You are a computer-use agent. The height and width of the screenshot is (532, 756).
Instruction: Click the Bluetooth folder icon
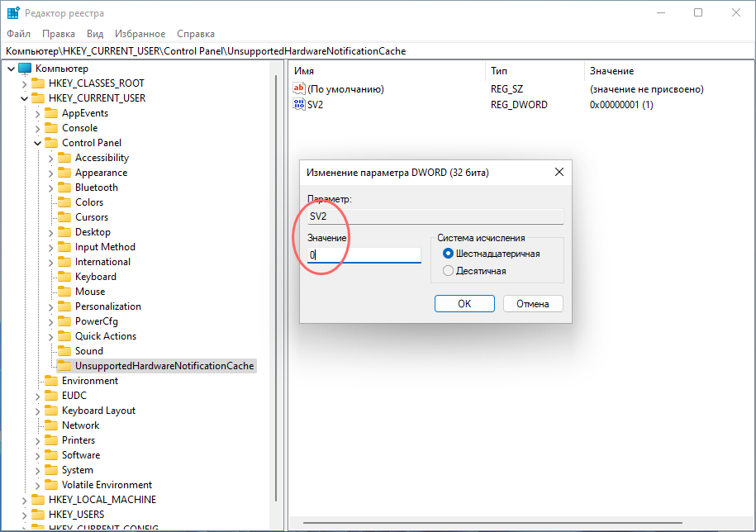click(x=64, y=188)
